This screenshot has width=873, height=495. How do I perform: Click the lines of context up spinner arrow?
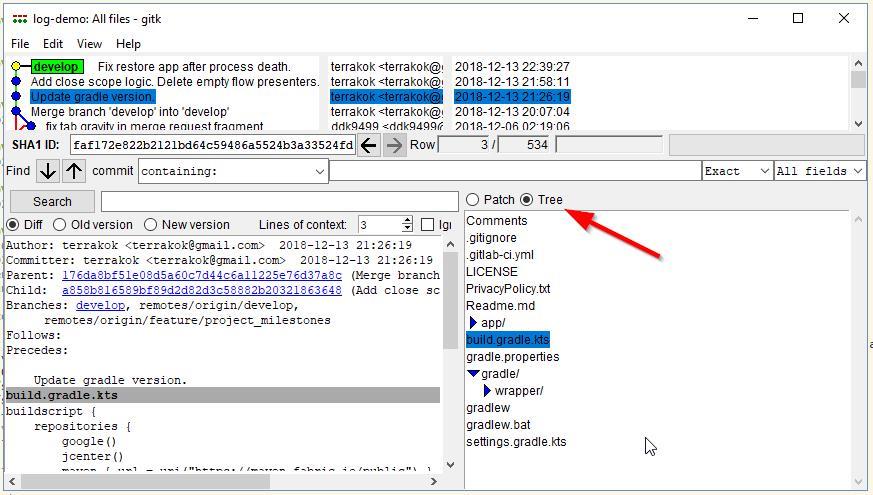coord(406,220)
